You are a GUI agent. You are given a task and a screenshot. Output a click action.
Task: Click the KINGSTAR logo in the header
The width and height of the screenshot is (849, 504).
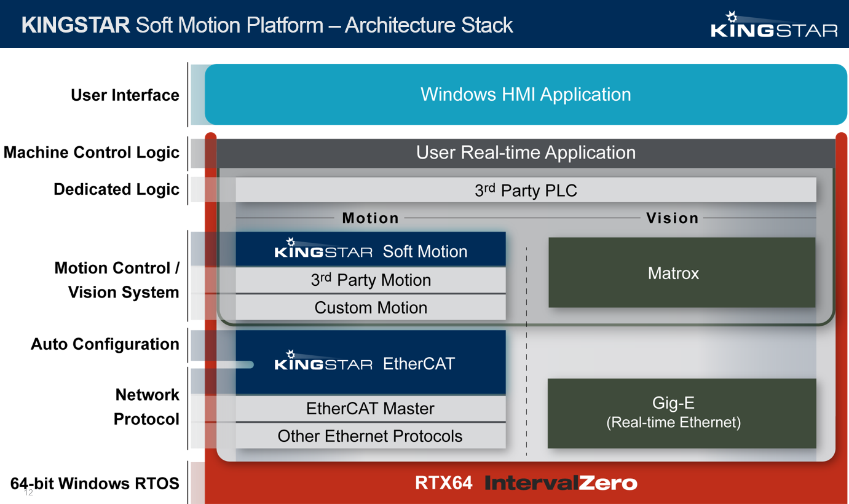(x=774, y=24)
